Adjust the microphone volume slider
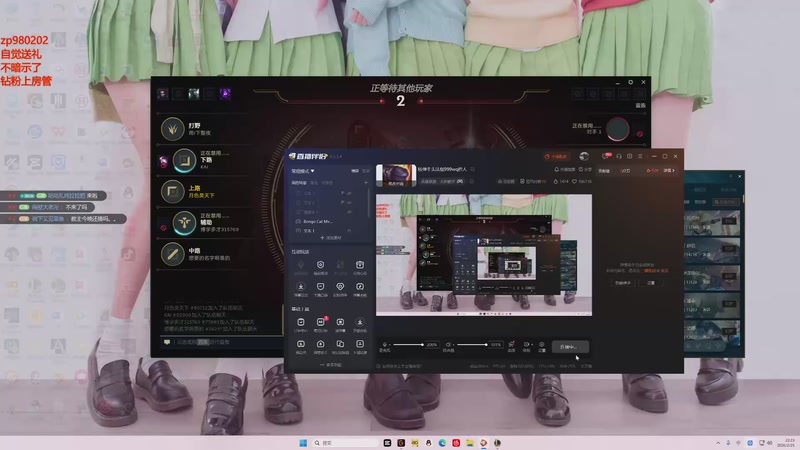 click(x=408, y=345)
